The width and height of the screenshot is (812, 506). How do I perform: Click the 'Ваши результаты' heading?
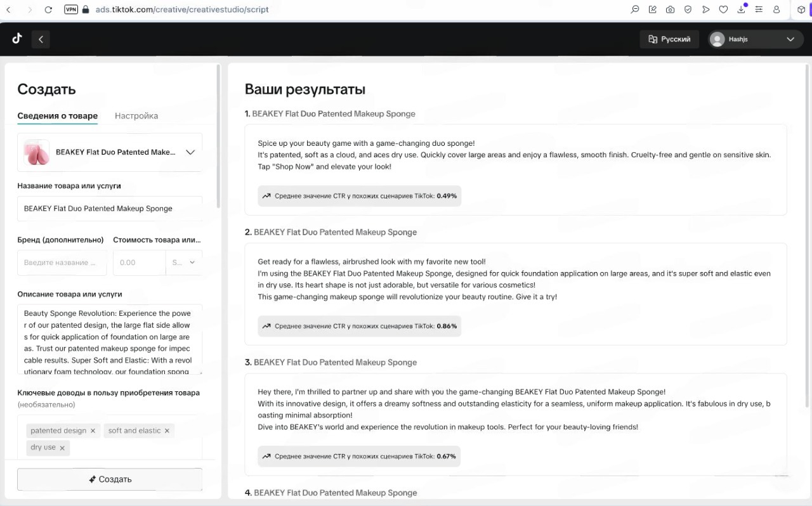coord(305,89)
